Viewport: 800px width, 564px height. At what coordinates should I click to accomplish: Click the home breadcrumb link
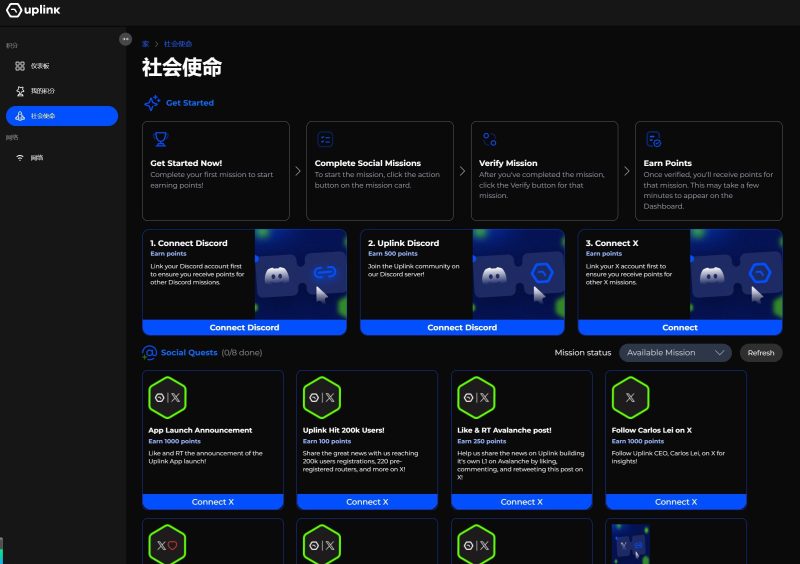point(145,44)
